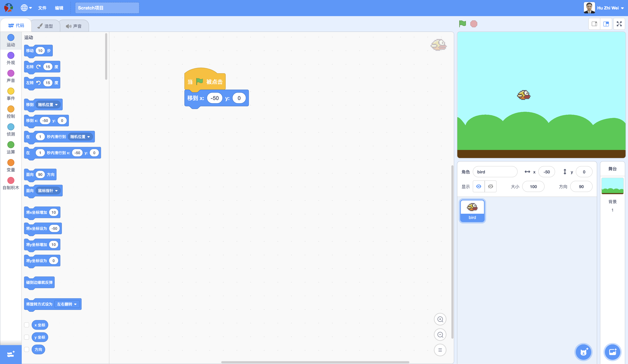628x364 pixels.
Task: Click the workspace horizontal scrollbar
Action: (x=315, y=362)
